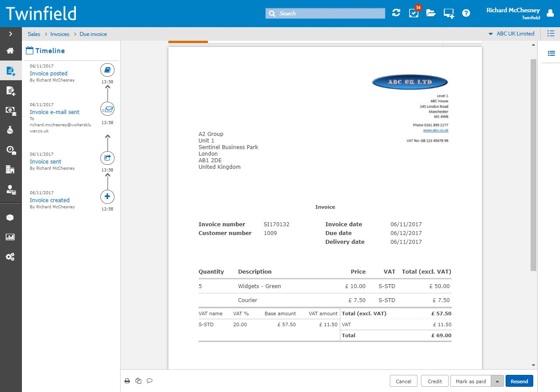
Task: Navigate to Sales in the breadcrumb
Action: [x=34, y=34]
